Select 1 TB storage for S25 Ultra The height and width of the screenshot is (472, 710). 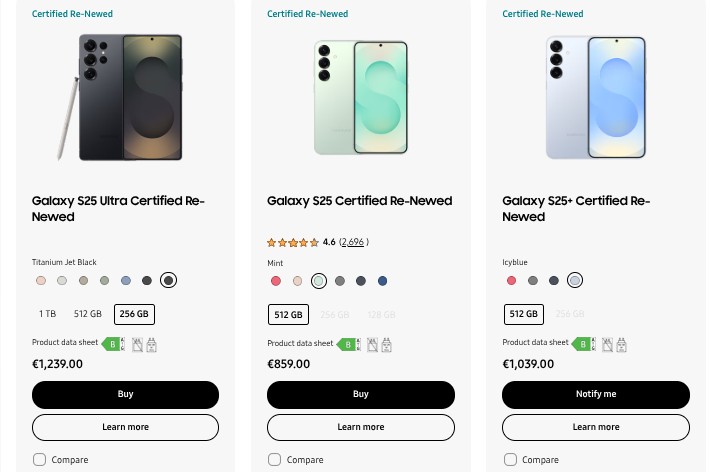[x=47, y=314]
